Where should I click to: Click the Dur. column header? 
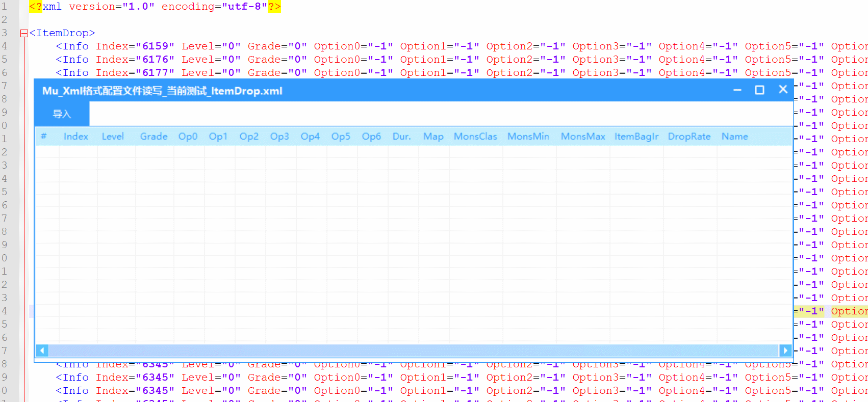[402, 137]
